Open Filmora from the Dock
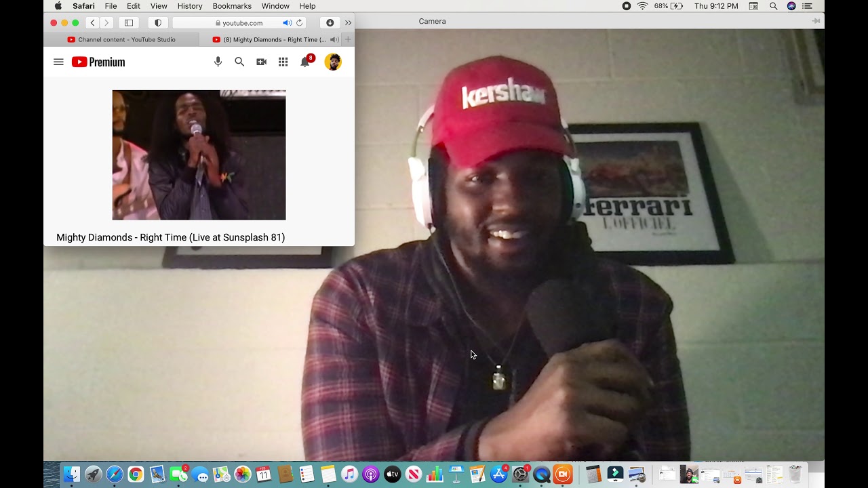The width and height of the screenshot is (868, 488). [615, 474]
